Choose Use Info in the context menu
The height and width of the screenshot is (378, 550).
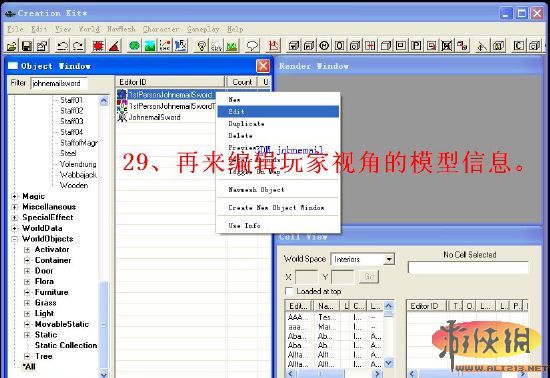[x=278, y=225]
